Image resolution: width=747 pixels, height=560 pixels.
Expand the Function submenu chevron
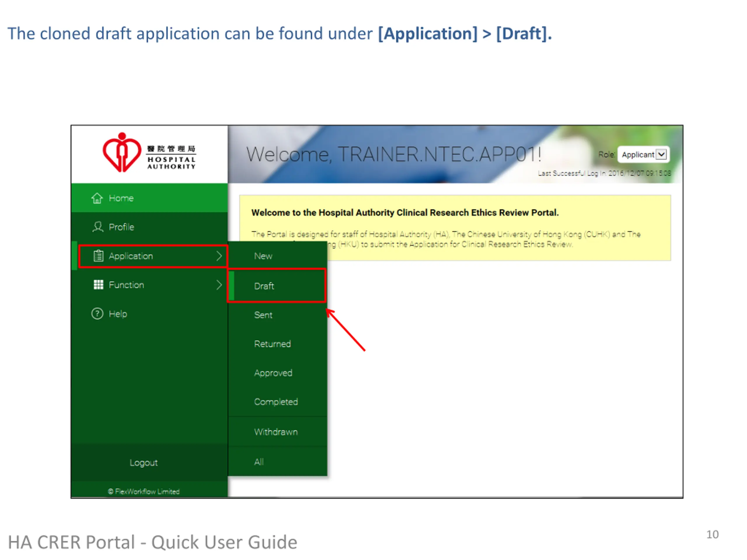coord(219,285)
